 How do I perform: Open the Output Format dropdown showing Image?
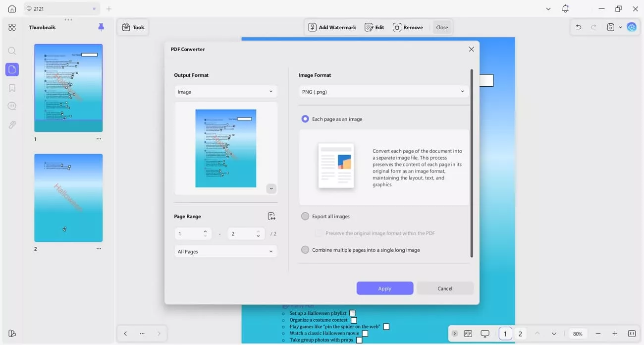225,91
